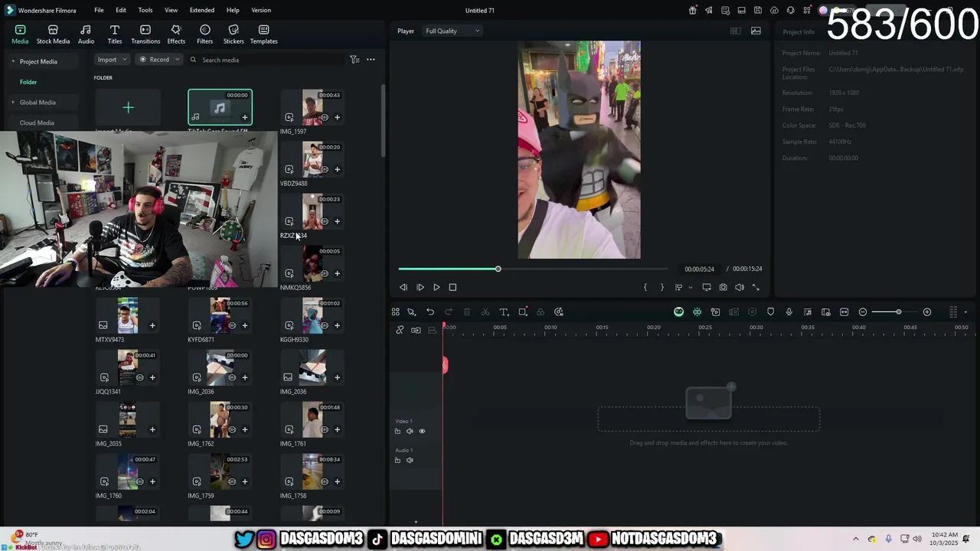The width and height of the screenshot is (980, 551).
Task: Open the Transitions tab
Action: (145, 34)
